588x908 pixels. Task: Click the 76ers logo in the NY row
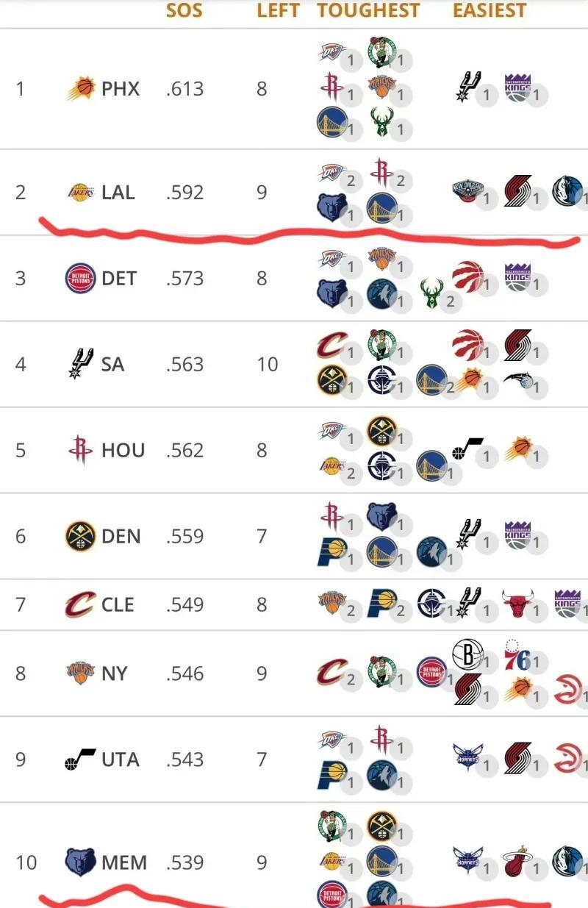tap(517, 654)
